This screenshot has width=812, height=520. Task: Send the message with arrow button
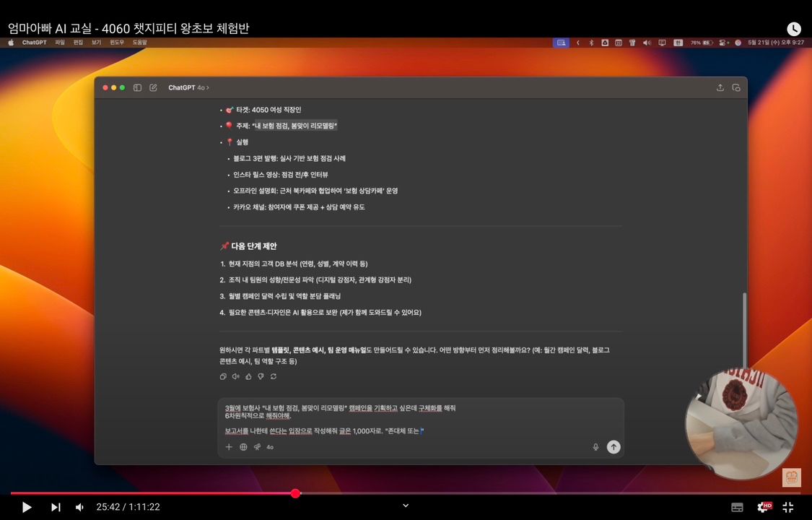pyautogui.click(x=614, y=447)
